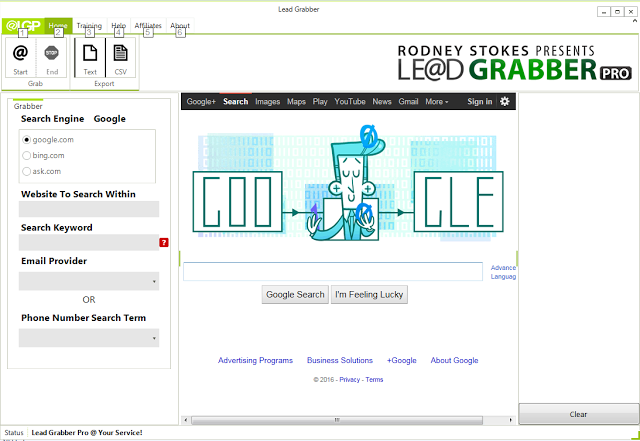Click the Google Search button
Image resolution: width=640 pixels, height=441 pixels.
coord(295,294)
